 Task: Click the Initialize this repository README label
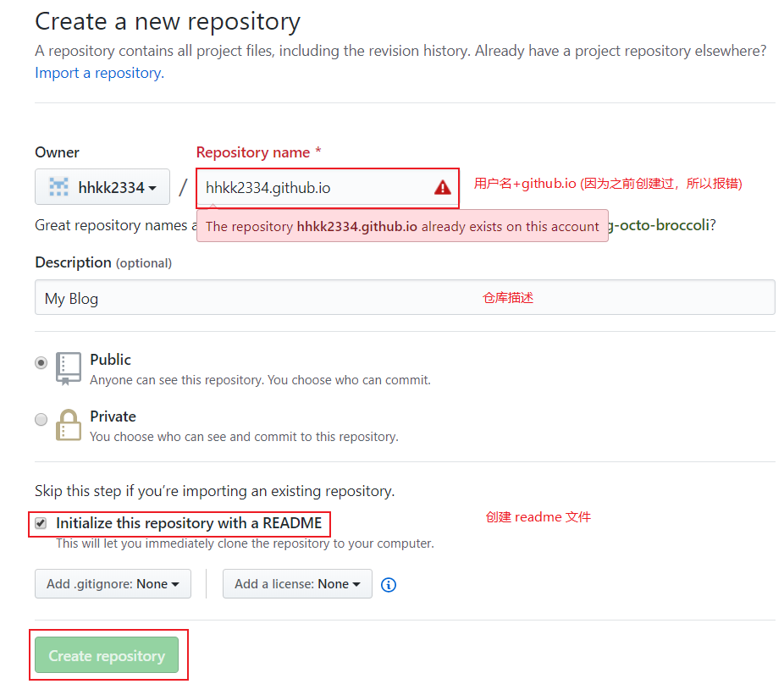tap(189, 523)
